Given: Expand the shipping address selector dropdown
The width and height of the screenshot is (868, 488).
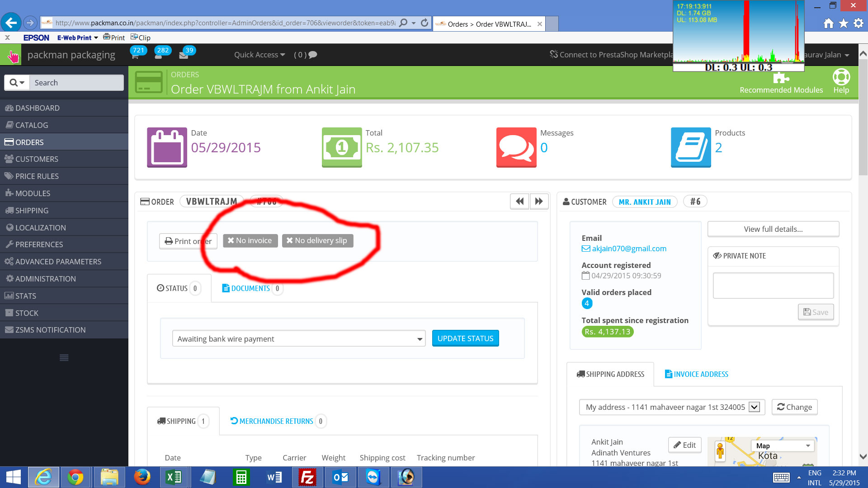Looking at the screenshot, I should click(754, 407).
